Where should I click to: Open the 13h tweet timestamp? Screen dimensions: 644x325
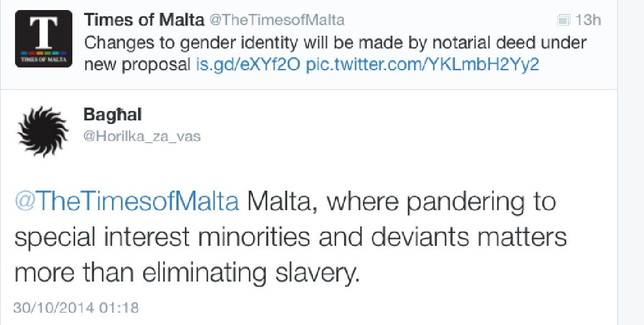(588, 21)
